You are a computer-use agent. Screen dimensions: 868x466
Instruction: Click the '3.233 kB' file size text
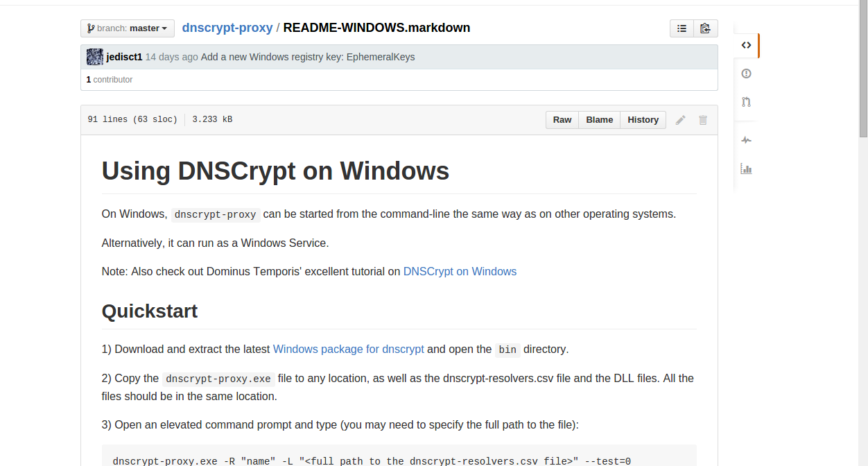[x=212, y=120]
